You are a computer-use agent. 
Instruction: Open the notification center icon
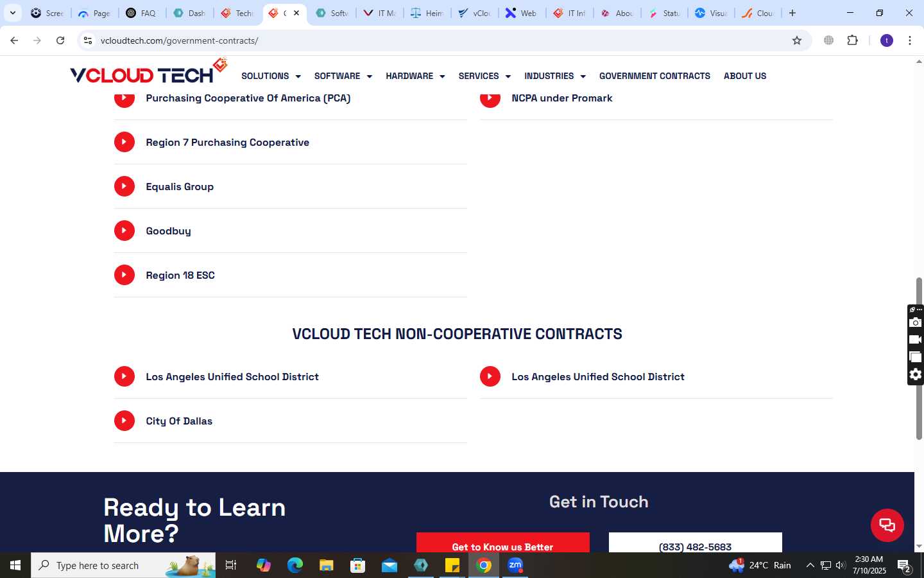coord(905,566)
